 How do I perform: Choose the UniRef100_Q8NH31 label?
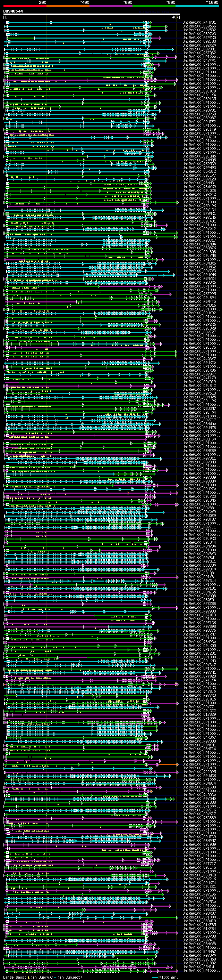(x=199, y=183)
